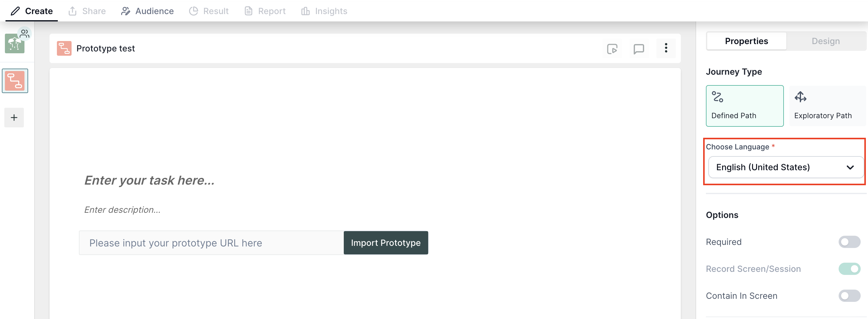Open the comment bubble icon

click(639, 49)
